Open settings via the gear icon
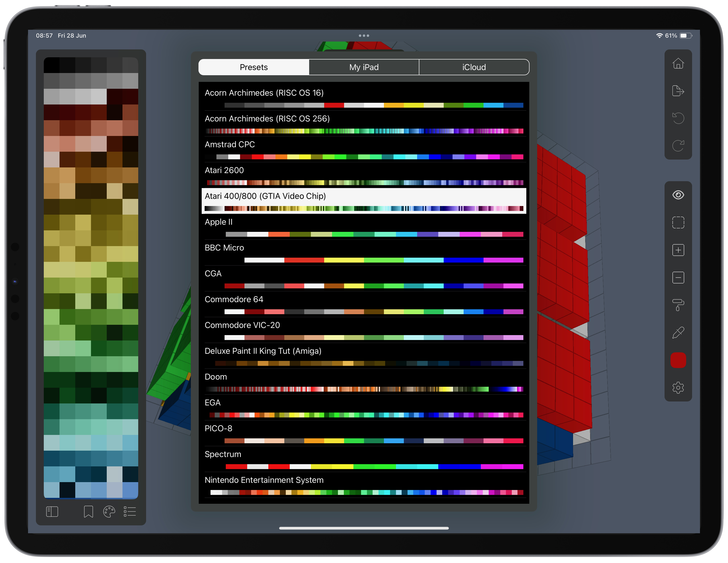728x563 pixels. click(678, 387)
